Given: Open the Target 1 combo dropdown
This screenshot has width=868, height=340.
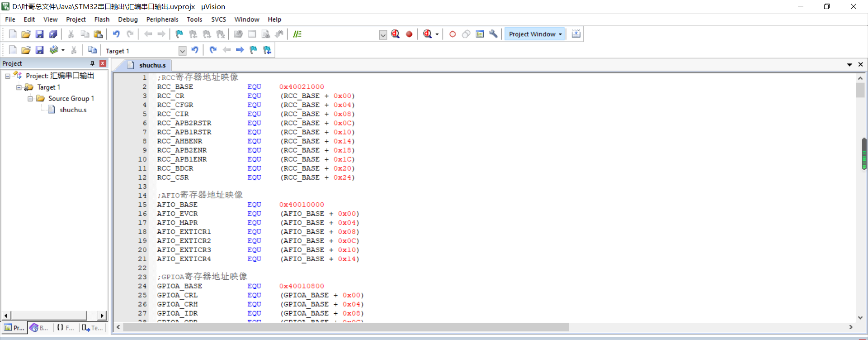Looking at the screenshot, I should click(182, 51).
